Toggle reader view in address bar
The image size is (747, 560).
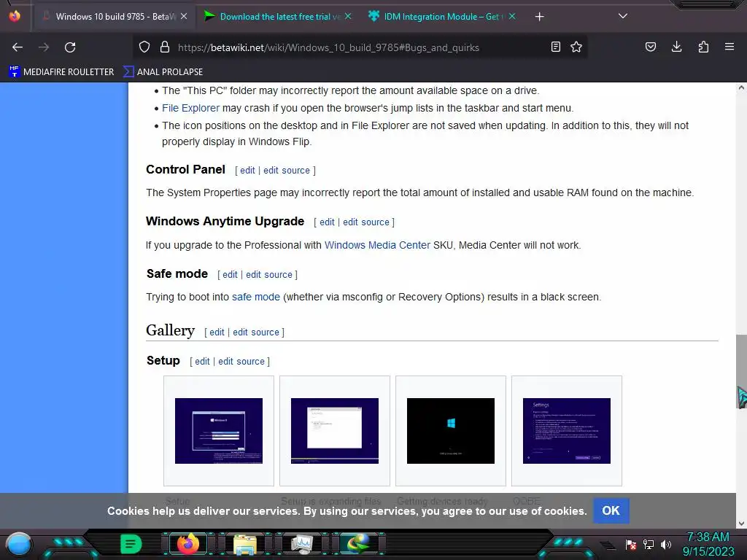coord(555,47)
